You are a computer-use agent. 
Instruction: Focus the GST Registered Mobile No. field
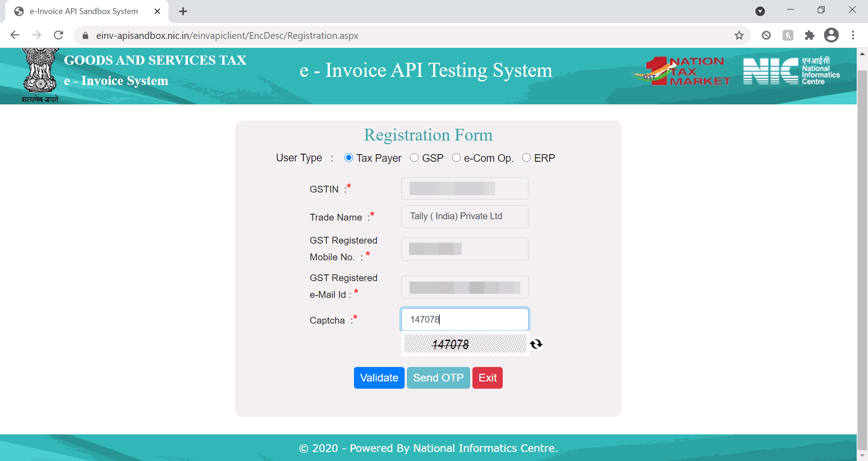(465, 249)
